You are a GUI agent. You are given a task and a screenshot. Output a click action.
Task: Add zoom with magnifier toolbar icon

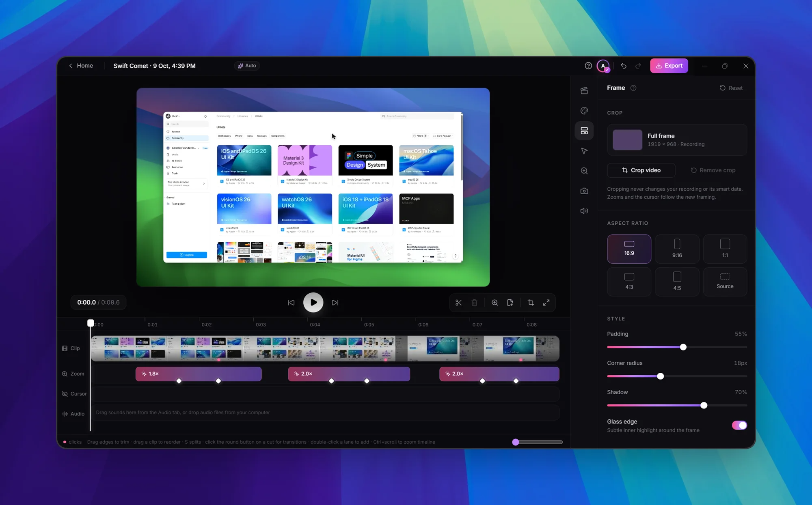pos(495,303)
